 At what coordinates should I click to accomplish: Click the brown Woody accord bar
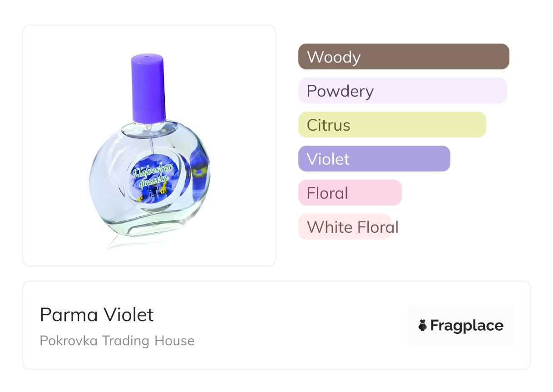coord(403,57)
